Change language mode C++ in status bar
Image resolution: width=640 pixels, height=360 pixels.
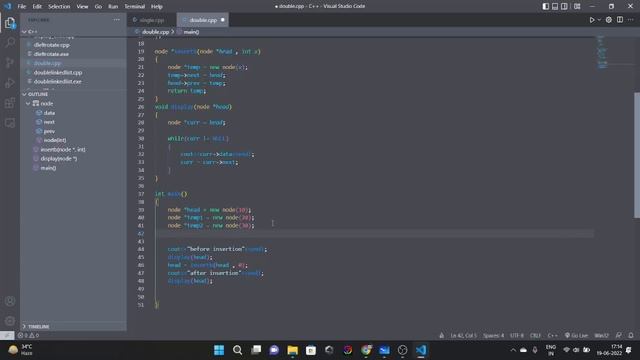click(x=553, y=335)
